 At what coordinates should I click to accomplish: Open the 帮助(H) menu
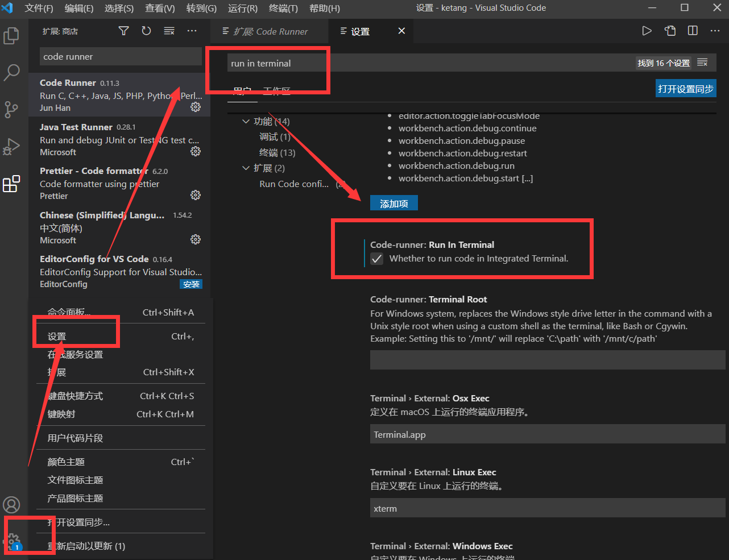point(324,9)
